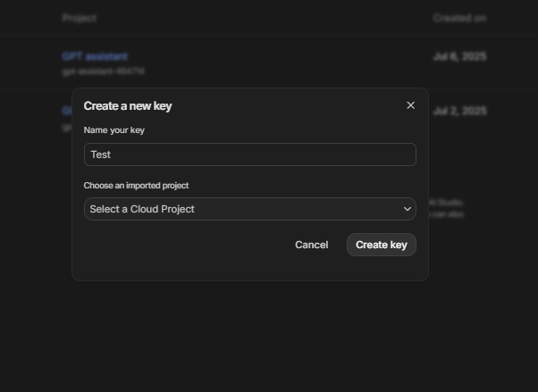Click the Jul 2, 2025 date cell

[x=459, y=111]
